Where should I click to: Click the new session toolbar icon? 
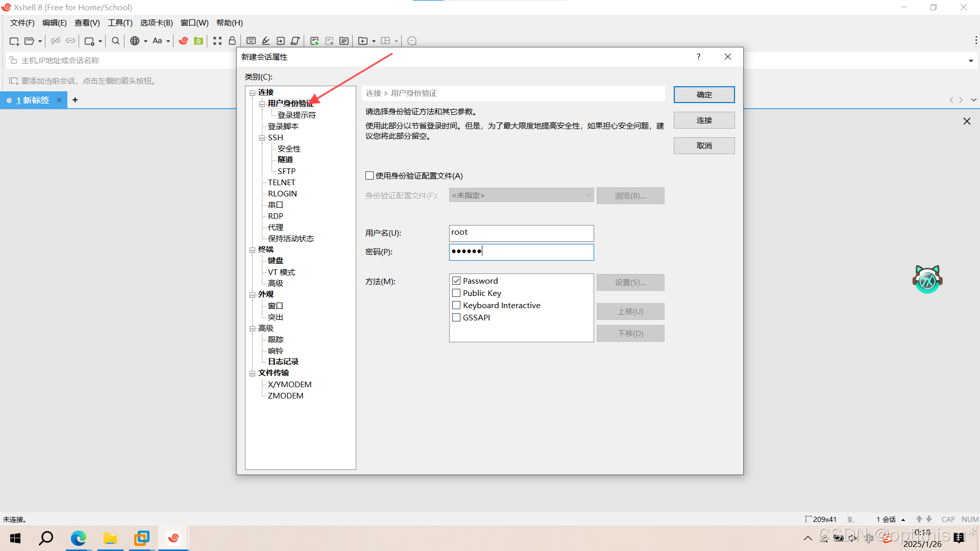14,41
